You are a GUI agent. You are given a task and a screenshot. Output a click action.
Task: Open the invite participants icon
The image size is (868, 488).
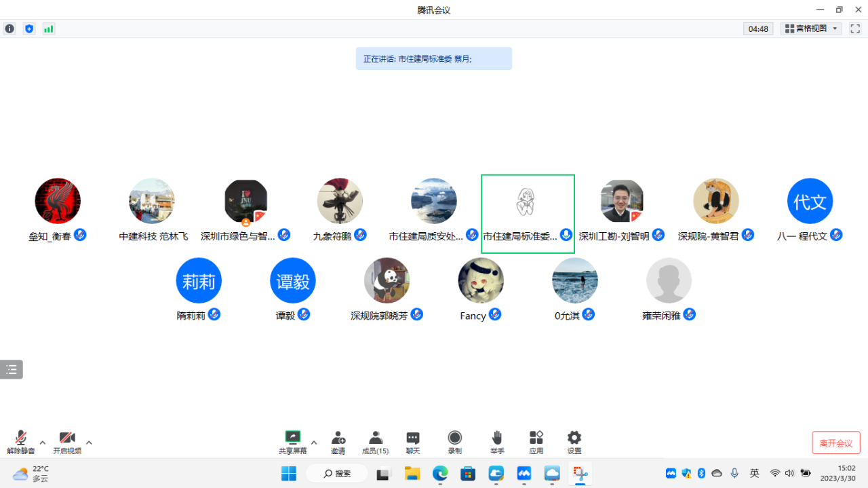click(338, 438)
